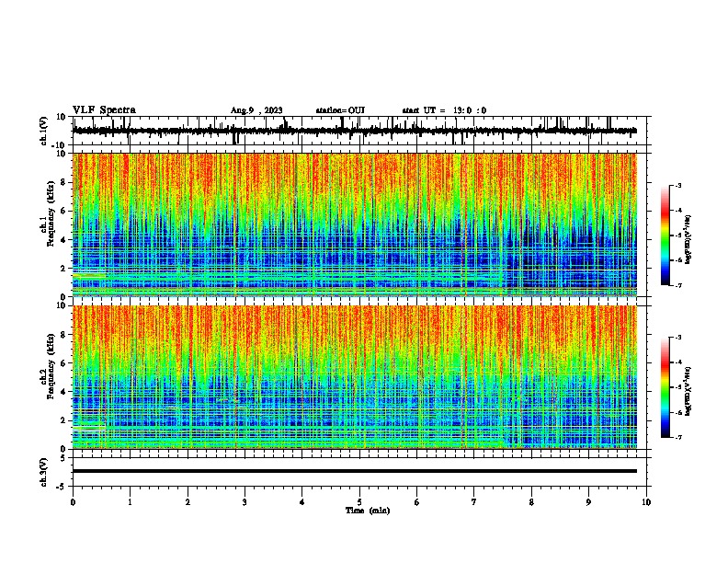Click the ch.2 color bar log(PSD) label
728x563 pixels.
pyautogui.click(x=688, y=391)
